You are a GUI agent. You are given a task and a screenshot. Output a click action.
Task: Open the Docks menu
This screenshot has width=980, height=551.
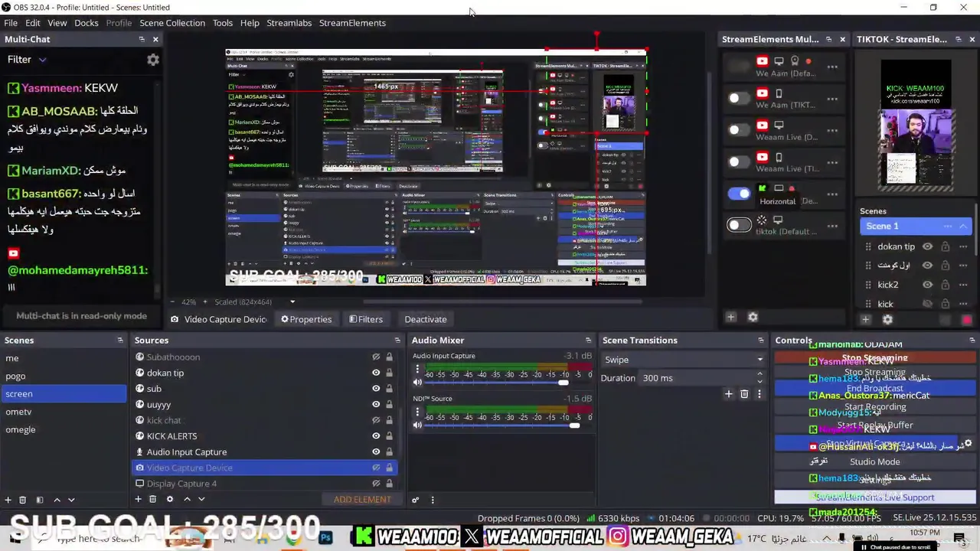(86, 23)
